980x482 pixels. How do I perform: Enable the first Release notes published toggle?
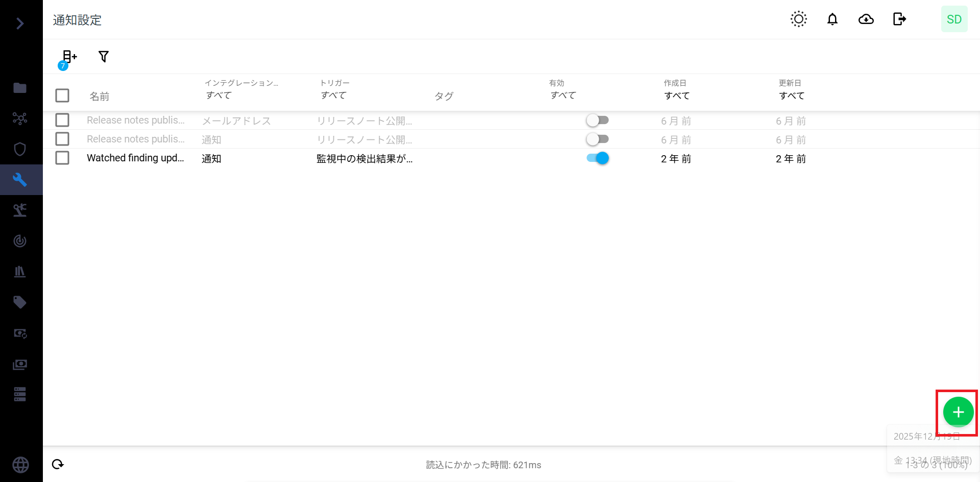tap(597, 120)
